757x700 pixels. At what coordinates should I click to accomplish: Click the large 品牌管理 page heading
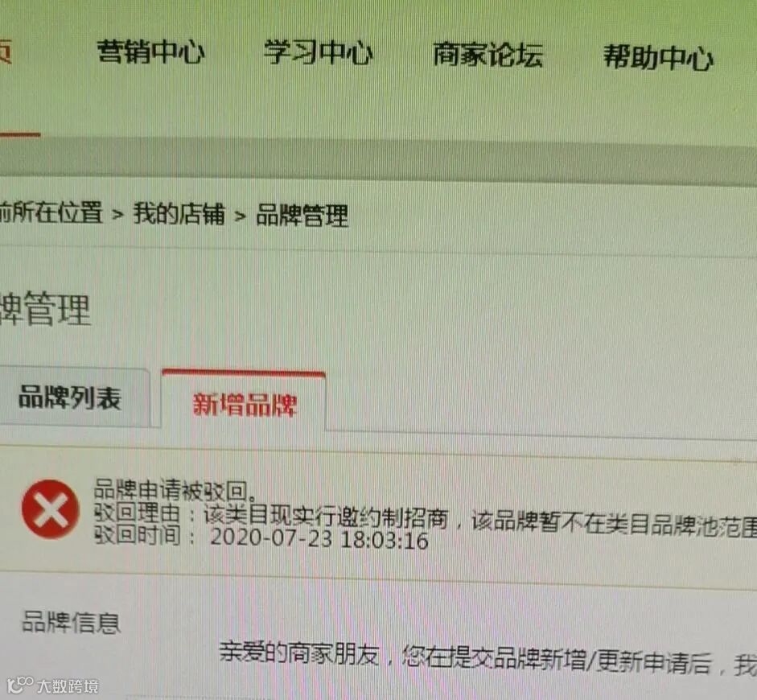[x=45, y=309]
